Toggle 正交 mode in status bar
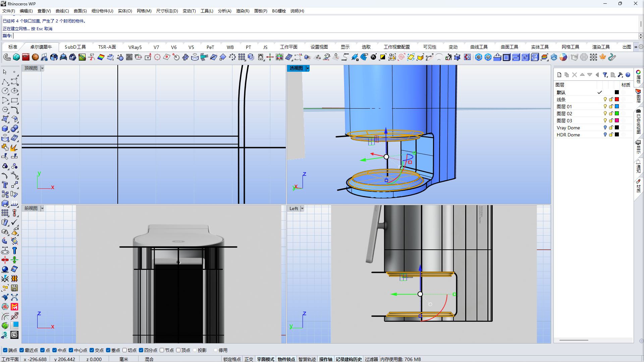Image resolution: width=644 pixels, height=362 pixels. [249, 359]
